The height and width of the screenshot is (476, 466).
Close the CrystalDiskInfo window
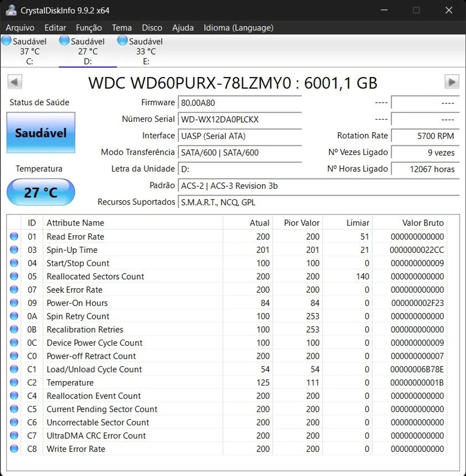[449, 10]
